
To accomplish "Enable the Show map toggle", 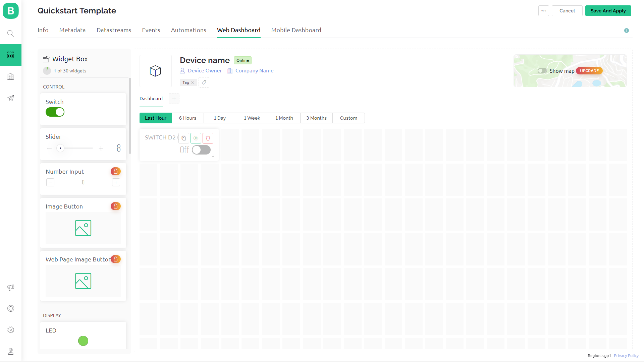I will (x=542, y=71).
